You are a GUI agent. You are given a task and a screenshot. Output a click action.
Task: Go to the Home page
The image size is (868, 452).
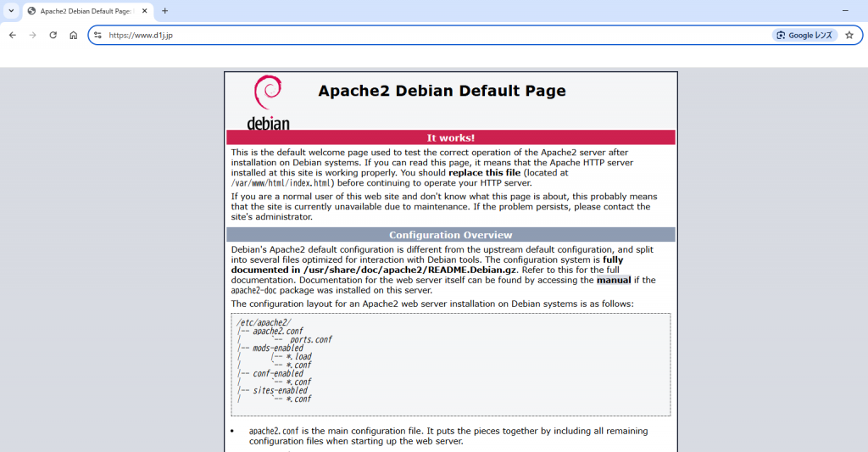pyautogui.click(x=74, y=35)
